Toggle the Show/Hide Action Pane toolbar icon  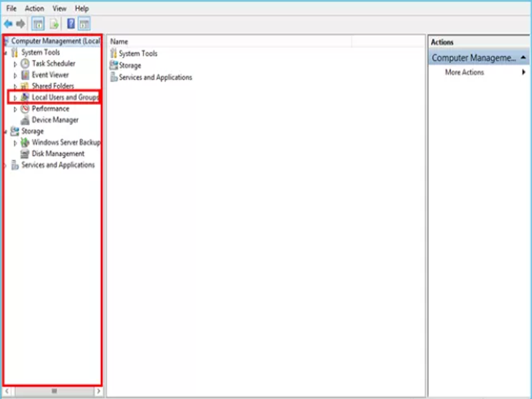pos(84,24)
